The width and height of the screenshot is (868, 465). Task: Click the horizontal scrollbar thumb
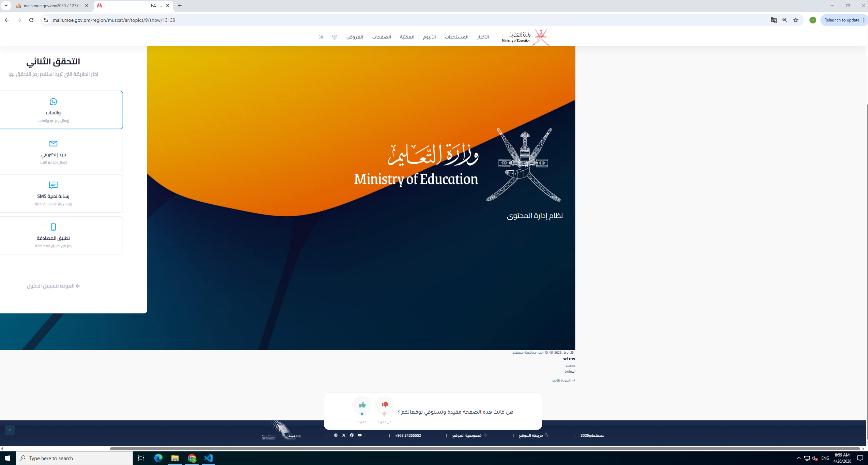click(x=485, y=449)
